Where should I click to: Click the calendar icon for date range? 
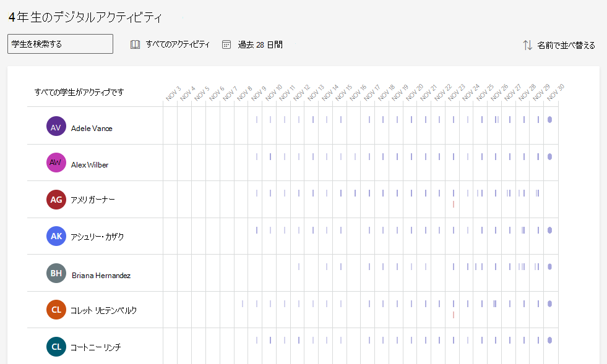click(x=226, y=44)
